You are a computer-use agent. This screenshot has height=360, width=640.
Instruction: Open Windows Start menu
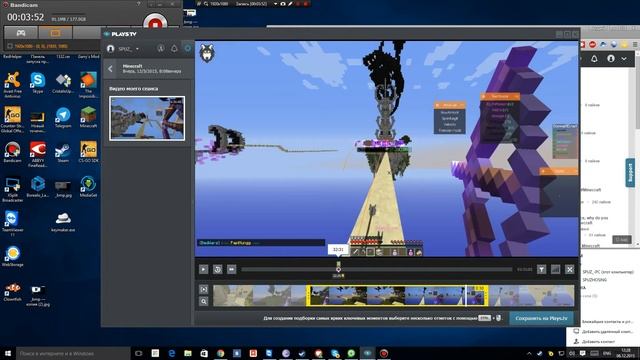tap(8, 353)
